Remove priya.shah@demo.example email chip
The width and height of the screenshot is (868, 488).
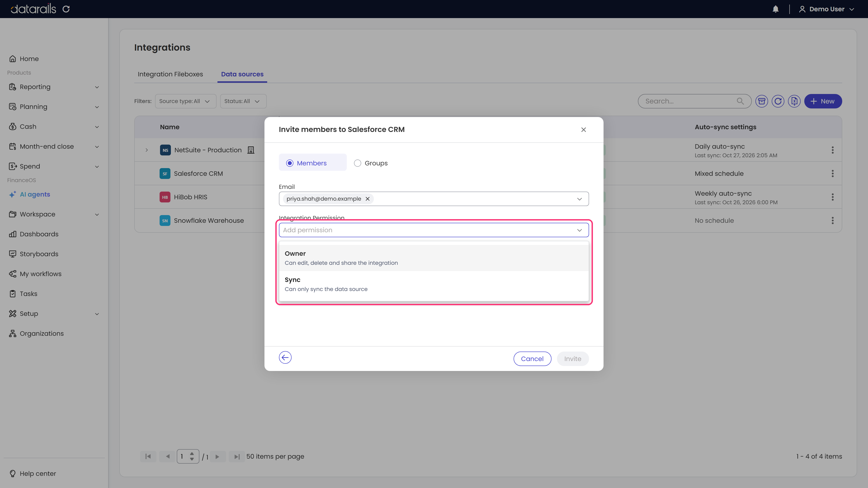368,199
